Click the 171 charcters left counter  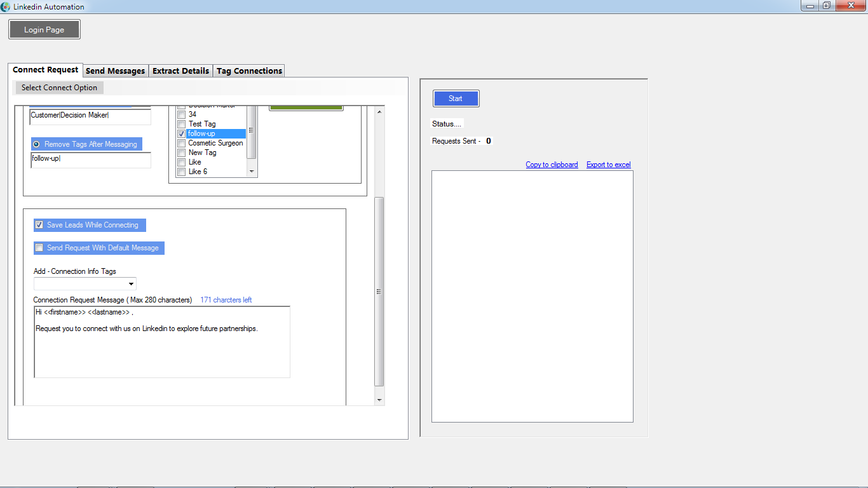[x=226, y=300]
